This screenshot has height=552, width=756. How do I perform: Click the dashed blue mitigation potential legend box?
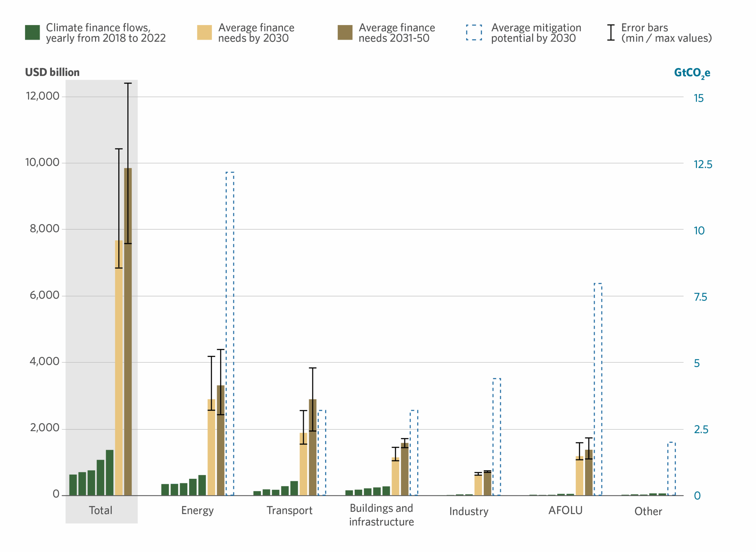coord(474,32)
